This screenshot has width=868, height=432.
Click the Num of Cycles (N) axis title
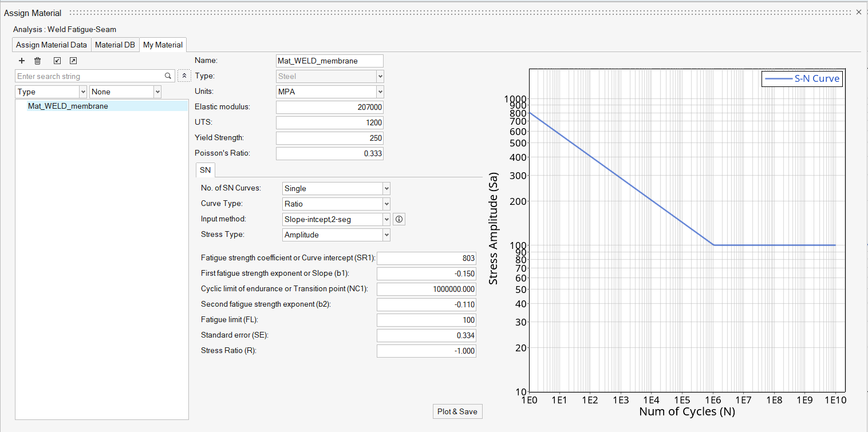coord(687,411)
